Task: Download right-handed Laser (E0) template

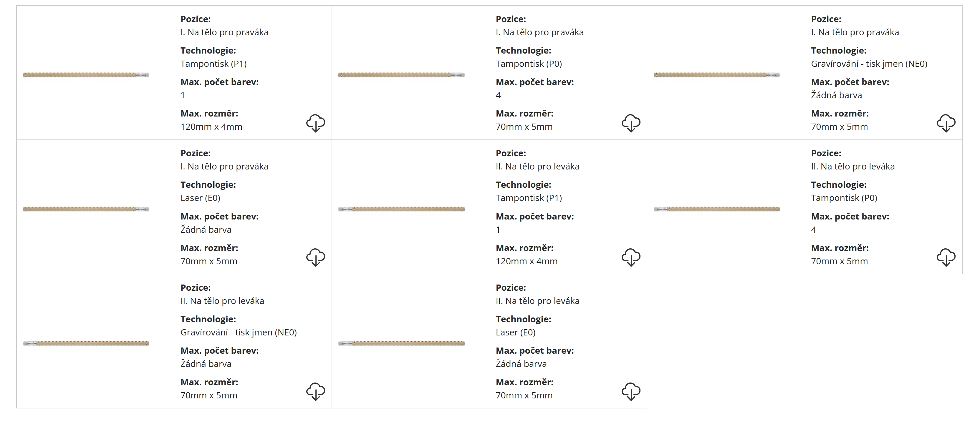Action: pyautogui.click(x=315, y=257)
